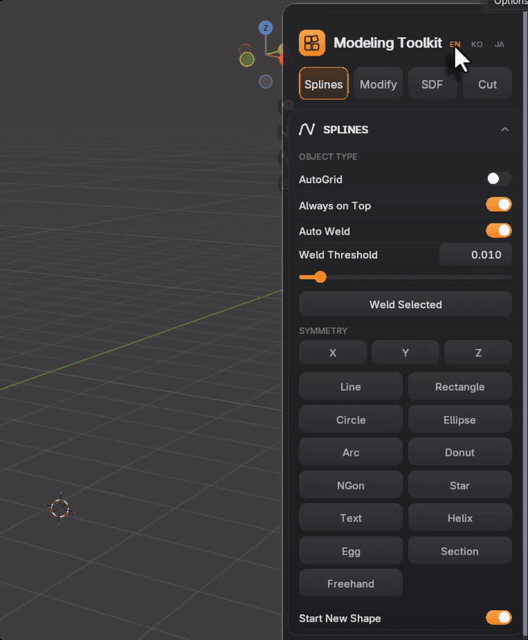Toggle the Start New Shape switch
Viewport: 528px width, 640px height.
(498, 618)
